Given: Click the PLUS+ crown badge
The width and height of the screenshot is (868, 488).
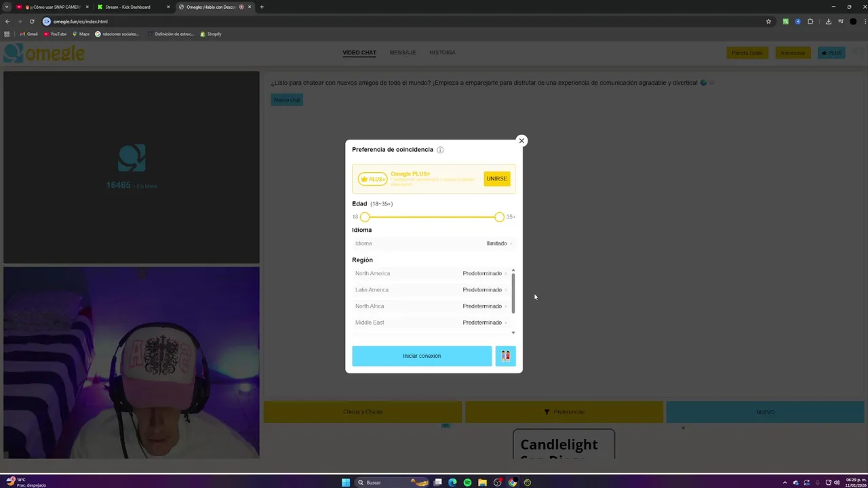Looking at the screenshot, I should click(x=372, y=179).
